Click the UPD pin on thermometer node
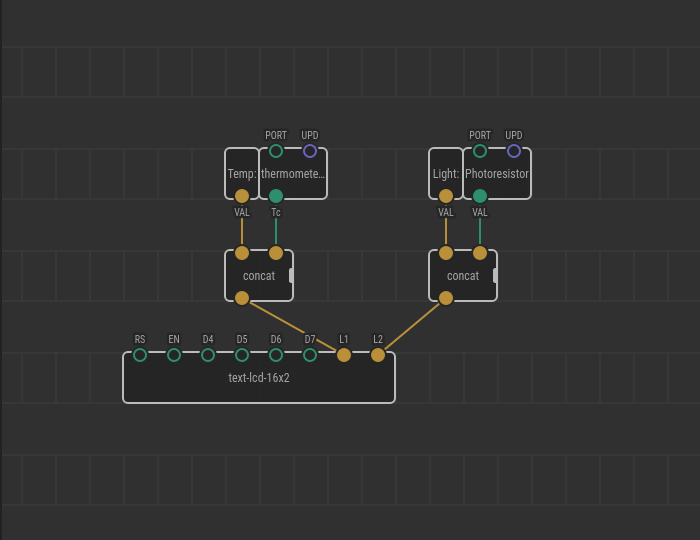 coord(310,151)
